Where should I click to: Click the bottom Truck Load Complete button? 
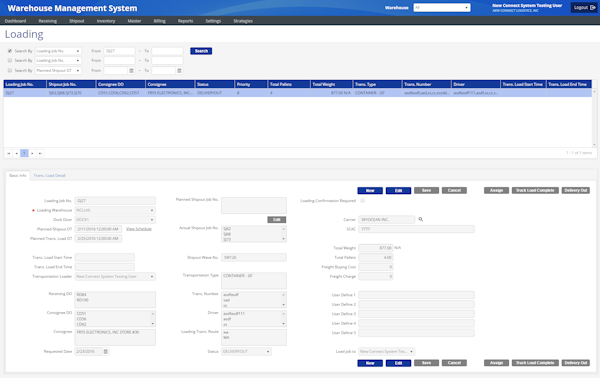pyautogui.click(x=535, y=363)
